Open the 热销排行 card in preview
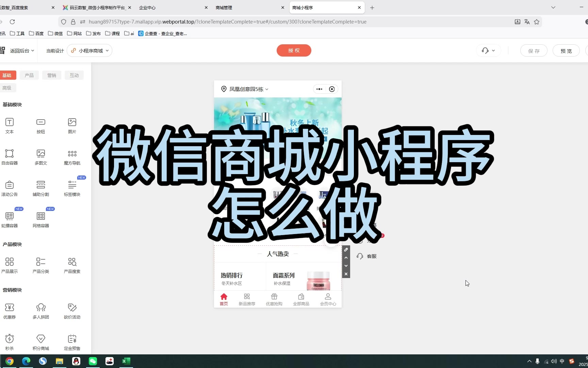Image resolution: width=588 pixels, height=368 pixels. pyautogui.click(x=240, y=277)
